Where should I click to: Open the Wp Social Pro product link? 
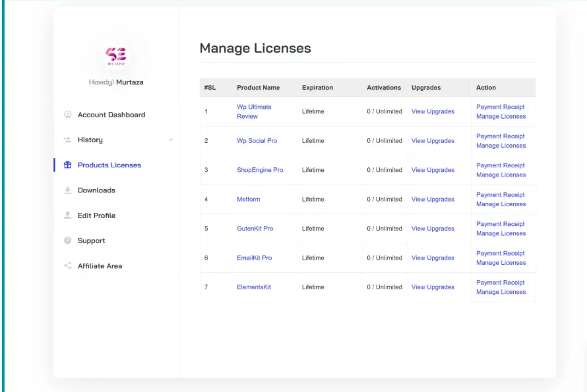(257, 140)
